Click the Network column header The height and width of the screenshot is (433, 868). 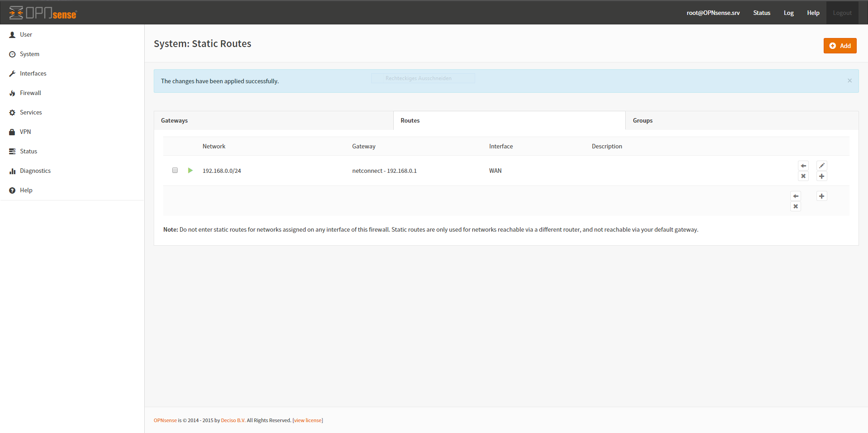[214, 146]
